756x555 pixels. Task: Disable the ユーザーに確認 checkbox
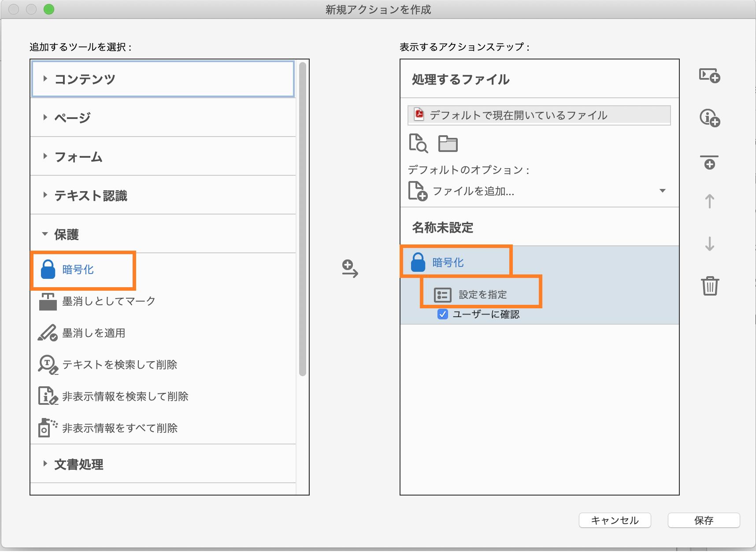click(x=442, y=314)
